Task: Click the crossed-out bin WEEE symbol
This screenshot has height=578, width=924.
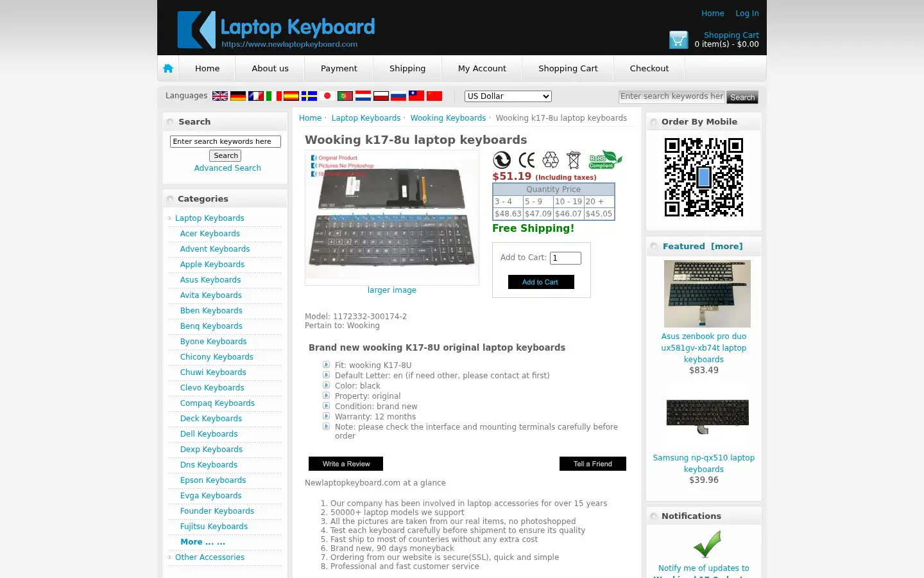Action: point(574,160)
